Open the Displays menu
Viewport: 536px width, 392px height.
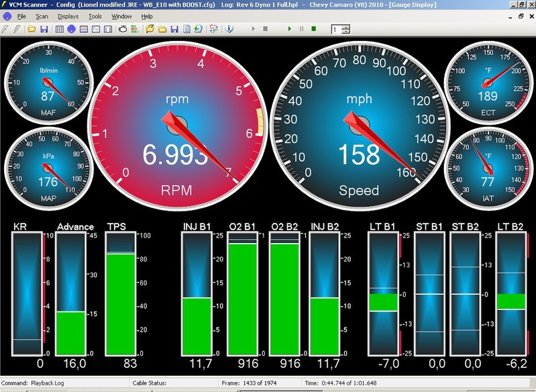tap(68, 15)
